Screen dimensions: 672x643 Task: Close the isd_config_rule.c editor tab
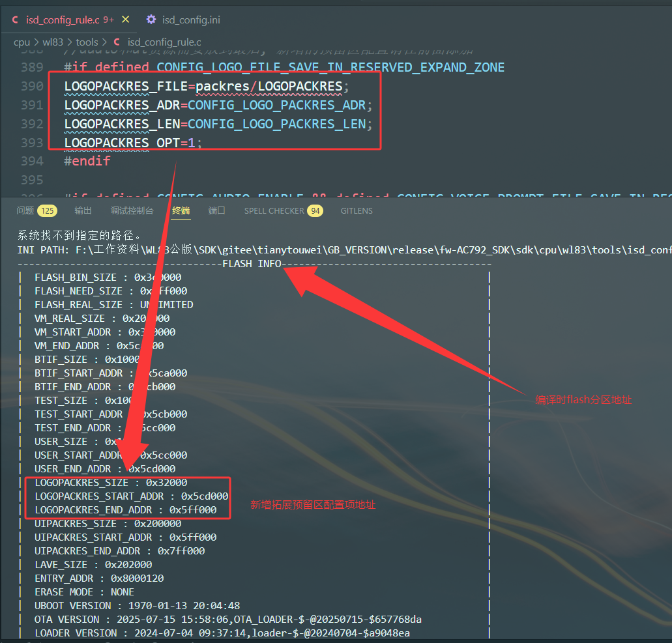[126, 20]
